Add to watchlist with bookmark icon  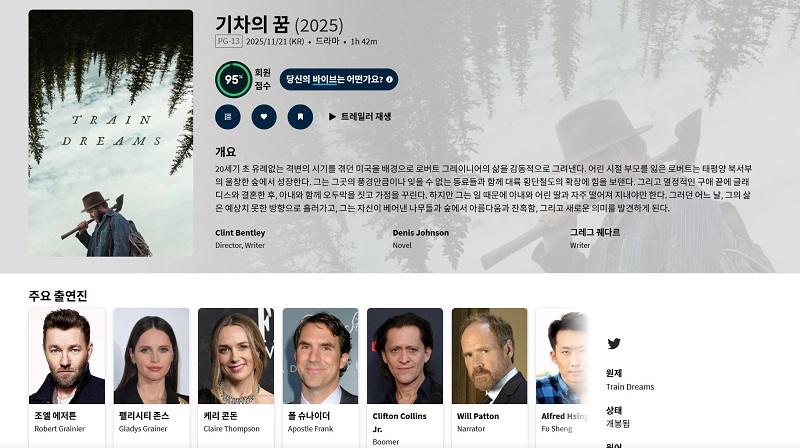point(300,117)
